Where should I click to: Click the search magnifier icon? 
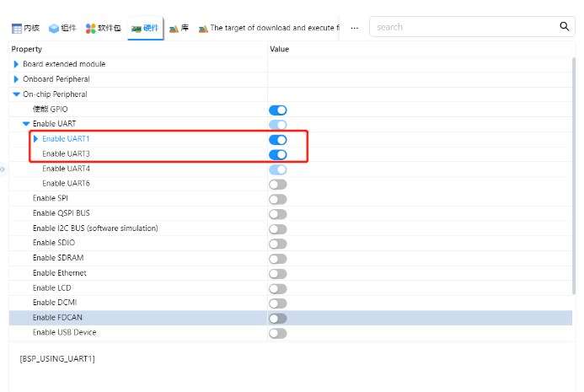565,26
